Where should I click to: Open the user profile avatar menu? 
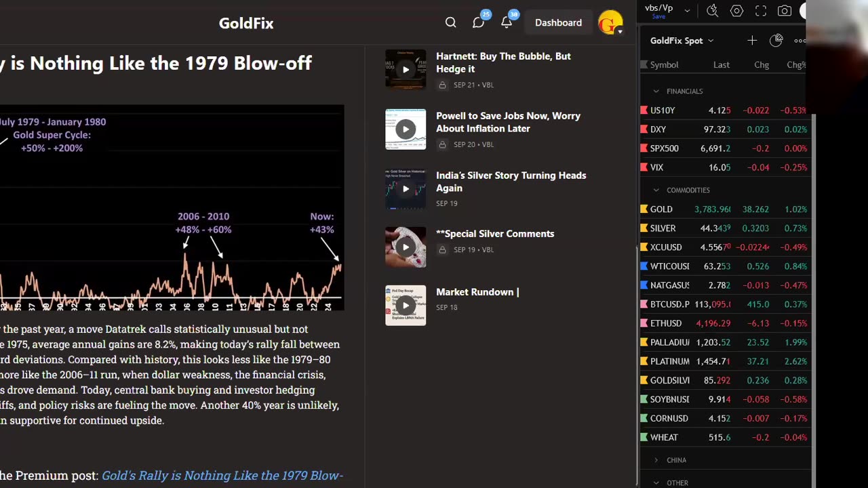tap(611, 23)
